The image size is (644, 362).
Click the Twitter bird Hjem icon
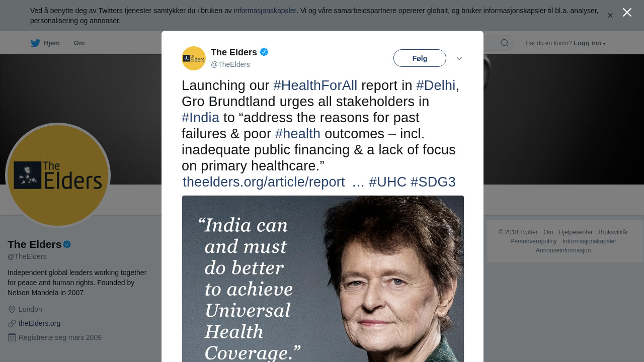(x=35, y=43)
